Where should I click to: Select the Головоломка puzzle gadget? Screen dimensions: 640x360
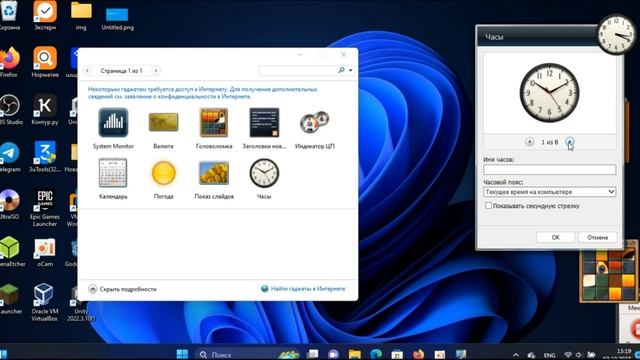click(214, 128)
